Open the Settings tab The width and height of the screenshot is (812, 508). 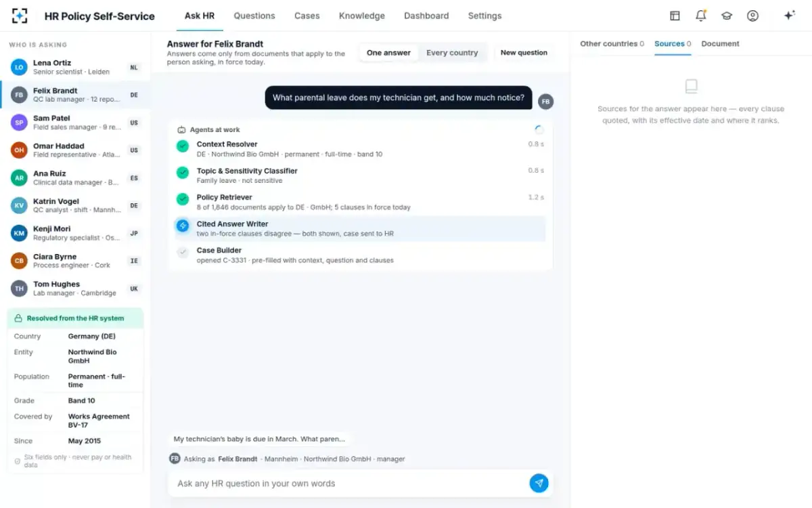485,16
